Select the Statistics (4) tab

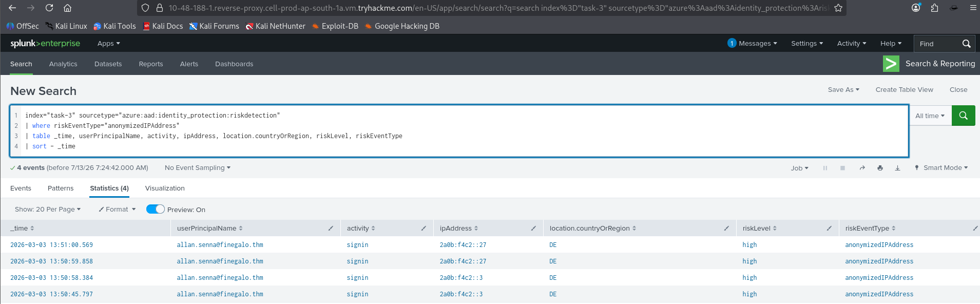pyautogui.click(x=109, y=188)
